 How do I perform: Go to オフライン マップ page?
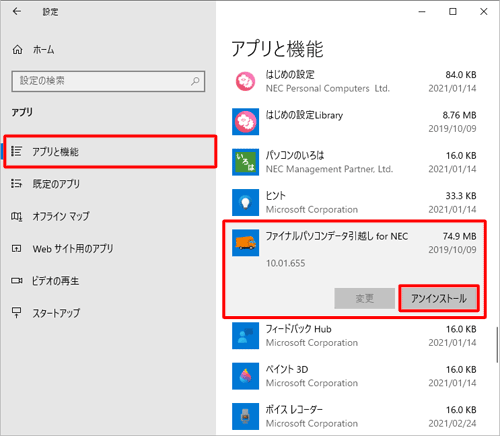click(108, 216)
